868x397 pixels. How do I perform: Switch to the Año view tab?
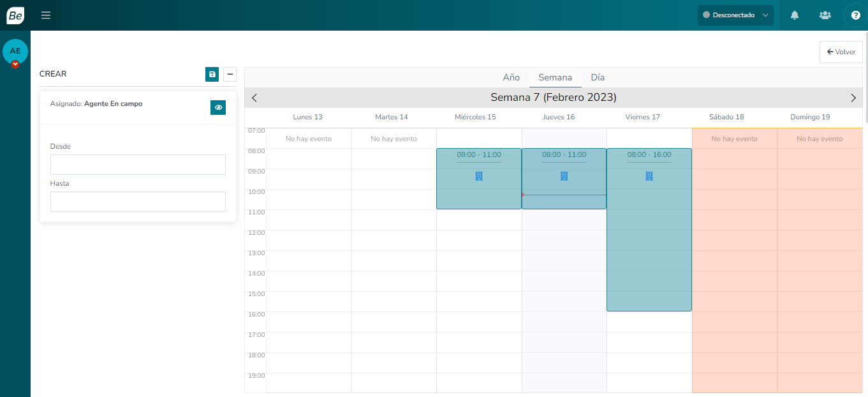(511, 77)
